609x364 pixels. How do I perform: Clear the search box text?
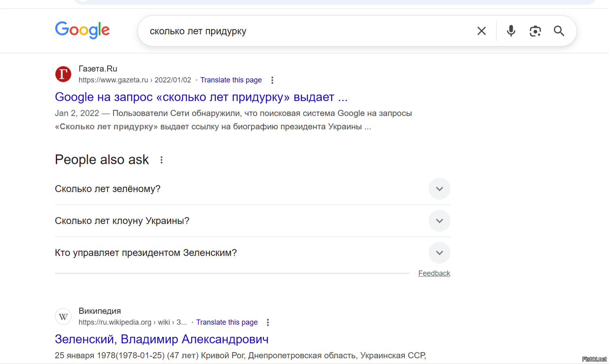(x=481, y=31)
